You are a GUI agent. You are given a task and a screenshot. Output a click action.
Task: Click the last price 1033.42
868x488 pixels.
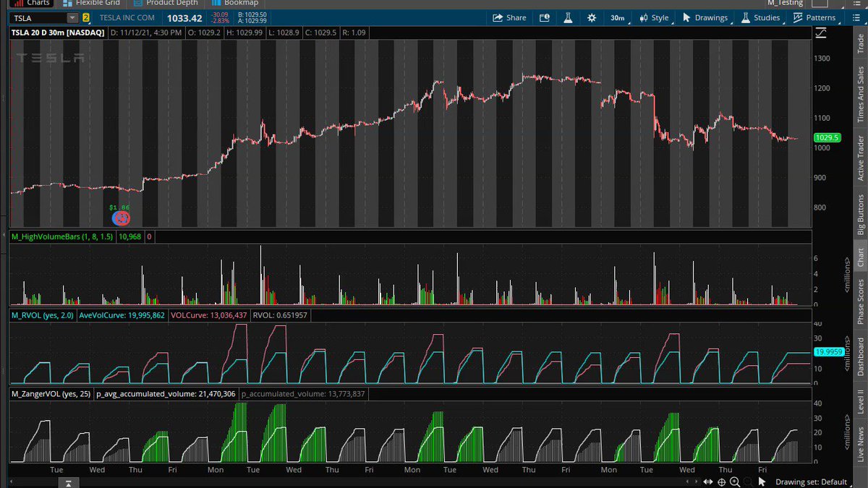[x=185, y=17]
